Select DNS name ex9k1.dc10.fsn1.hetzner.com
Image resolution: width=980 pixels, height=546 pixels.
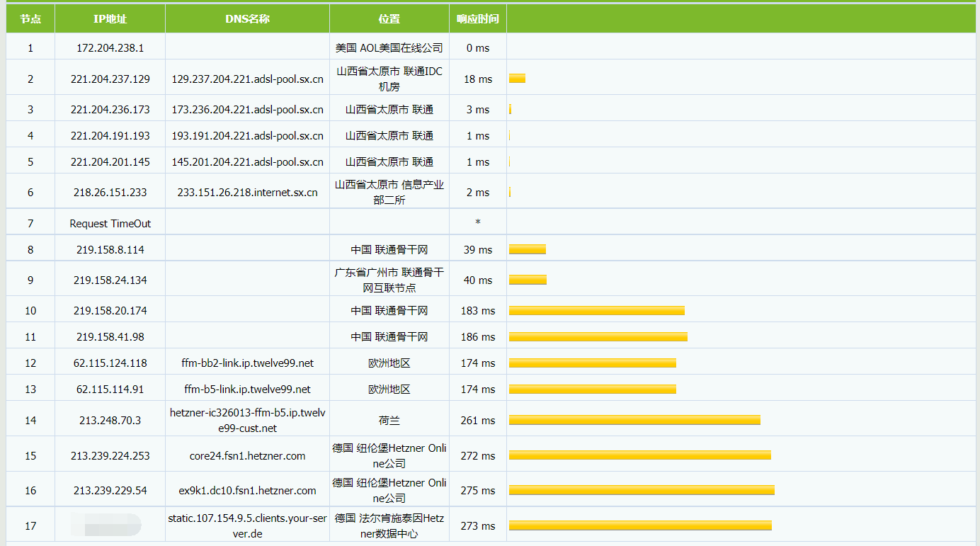[x=247, y=491]
